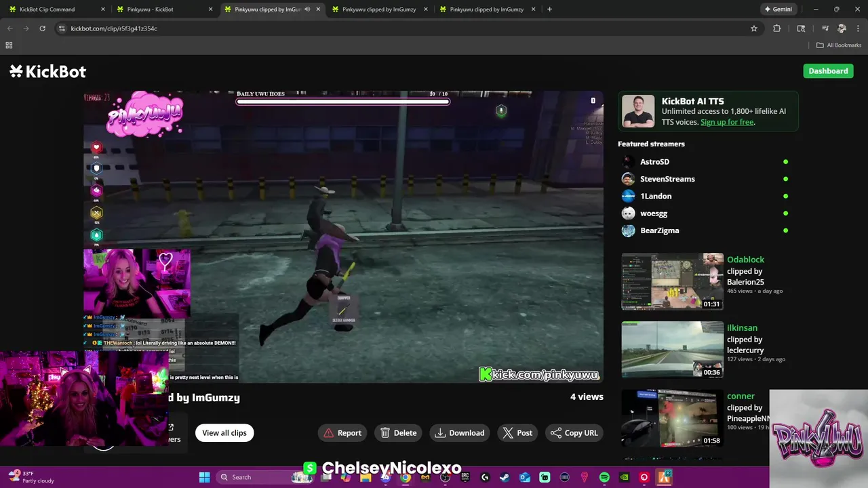Close the Pinkyuwu - KickBot tab
Viewport: 868px width, 488px height.
(210, 9)
